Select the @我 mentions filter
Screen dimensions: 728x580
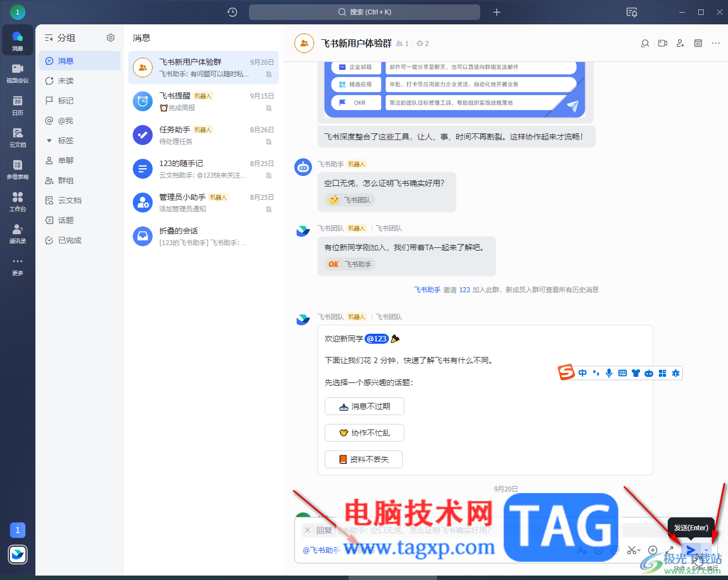80,121
